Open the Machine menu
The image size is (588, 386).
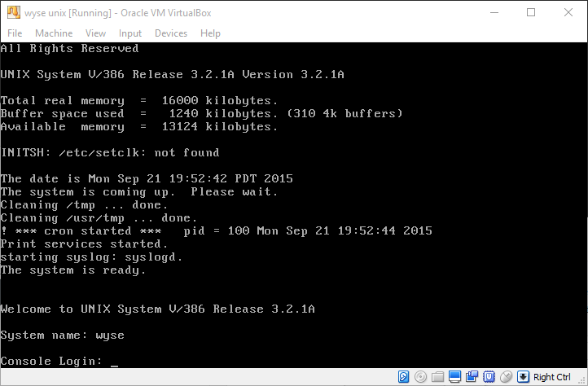point(54,33)
